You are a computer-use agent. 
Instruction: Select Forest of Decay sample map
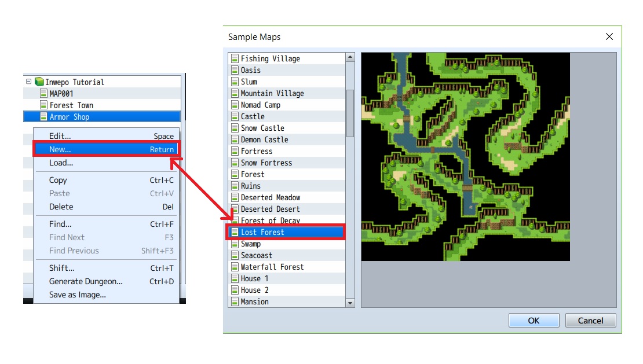287,220
